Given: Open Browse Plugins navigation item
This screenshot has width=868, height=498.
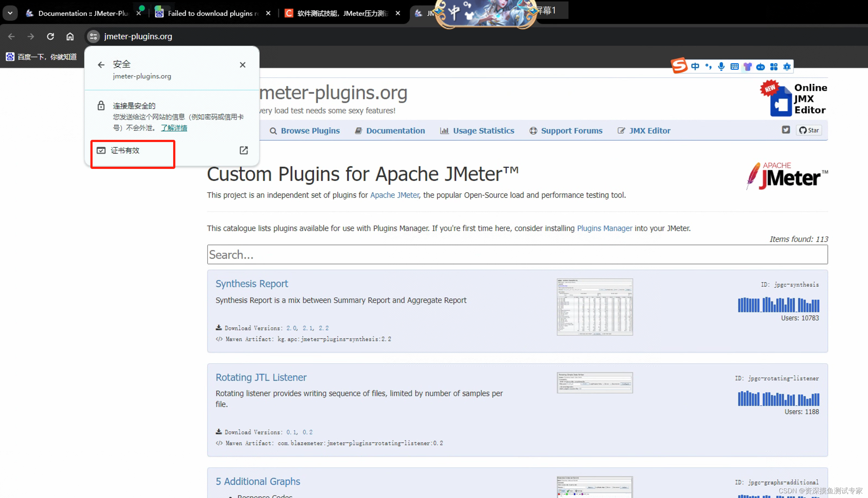Looking at the screenshot, I should coord(305,130).
